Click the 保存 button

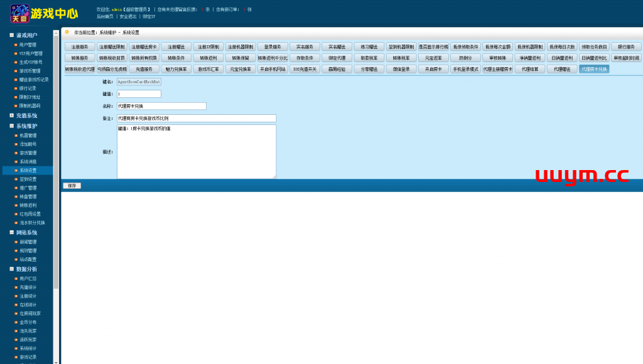72,186
